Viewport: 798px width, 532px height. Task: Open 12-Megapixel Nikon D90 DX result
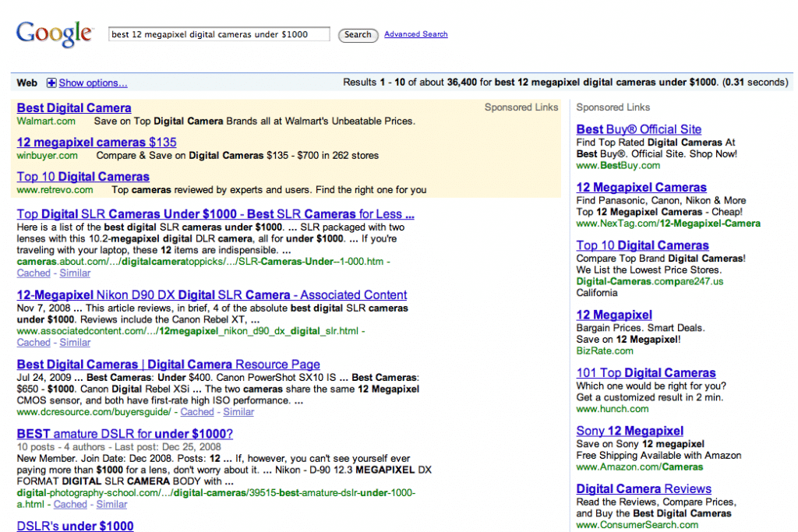[212, 295]
